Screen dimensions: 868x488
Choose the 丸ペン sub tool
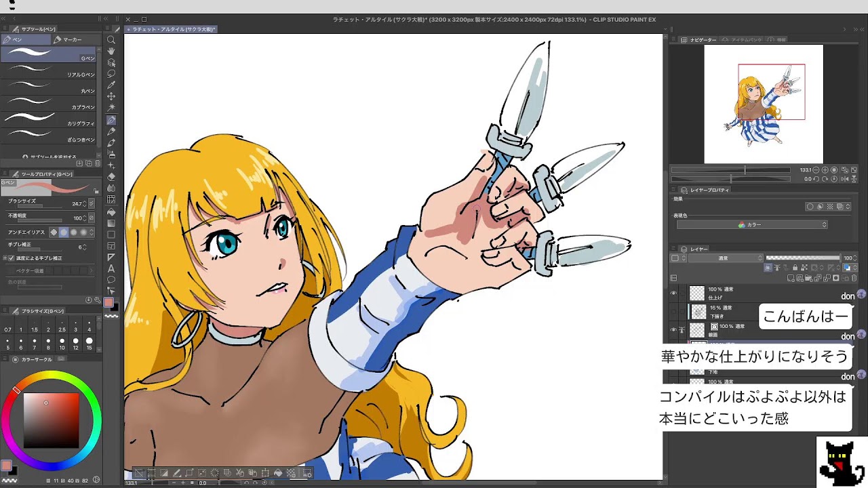[49, 87]
